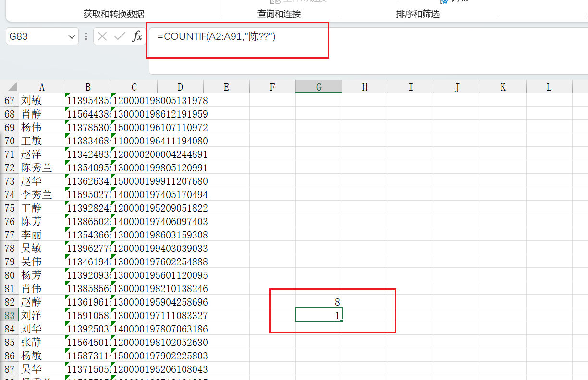Click inside the COUNTIF formula text

[216, 37]
